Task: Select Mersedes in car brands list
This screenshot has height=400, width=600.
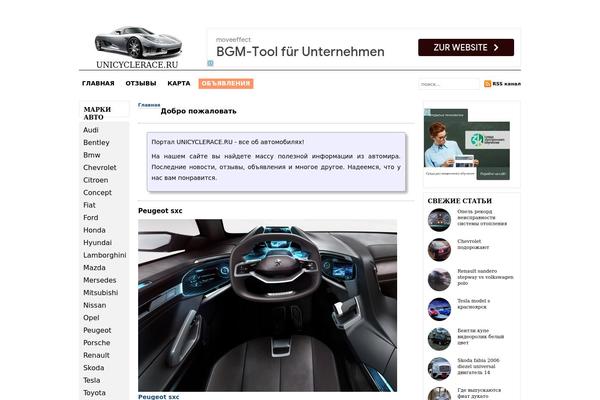Action: (99, 280)
